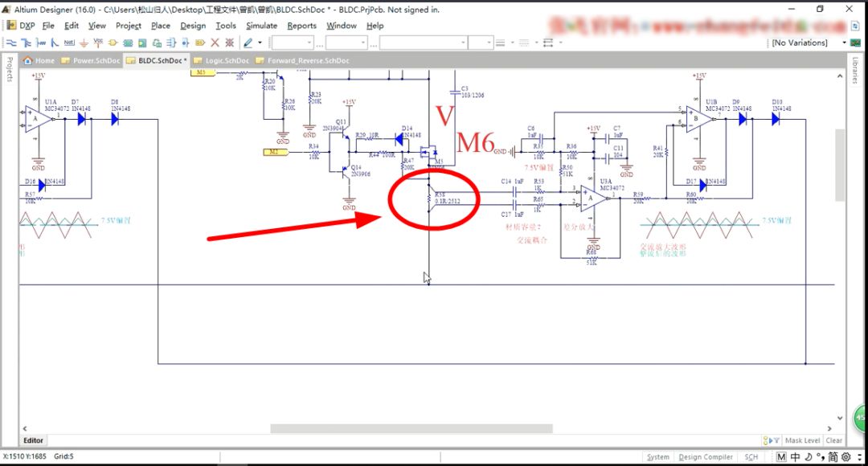The height and width of the screenshot is (466, 868).
Task: Open the small combo box before line style icons
Action: [x=481, y=43]
